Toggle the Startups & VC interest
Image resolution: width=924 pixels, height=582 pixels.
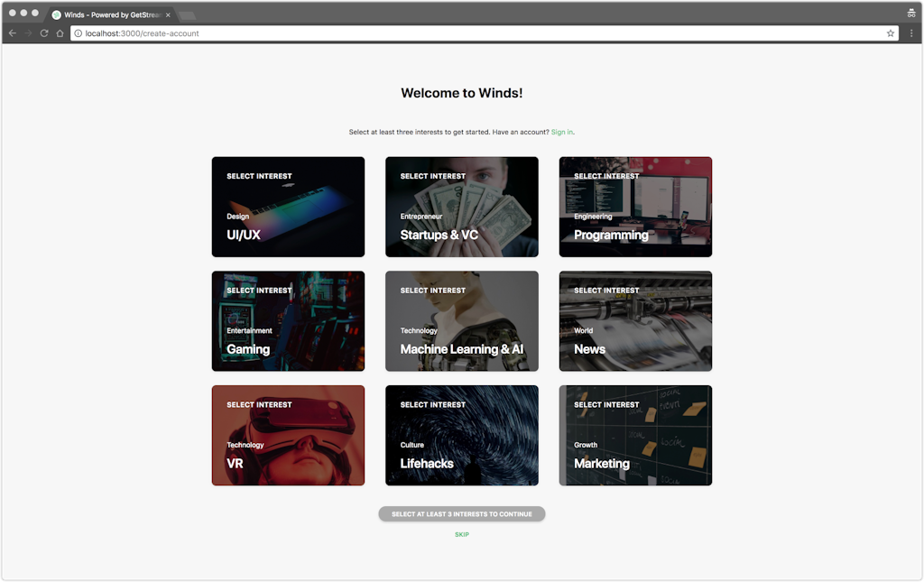[x=461, y=207]
